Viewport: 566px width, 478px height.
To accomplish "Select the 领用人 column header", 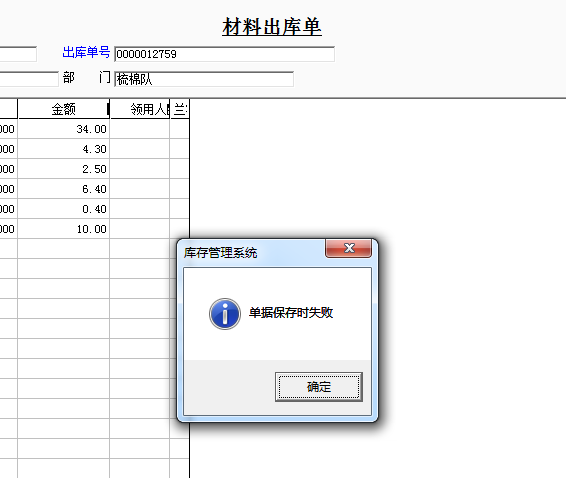I will pyautogui.click(x=140, y=109).
